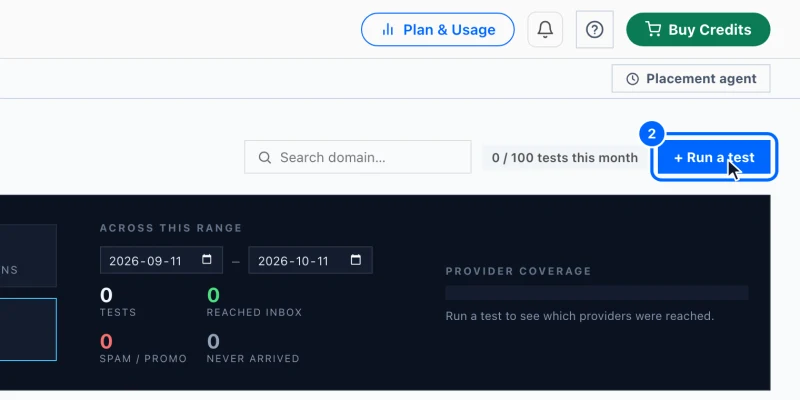Click the shopping cart icon in Buy Credits
The width and height of the screenshot is (800, 400).
point(653,29)
